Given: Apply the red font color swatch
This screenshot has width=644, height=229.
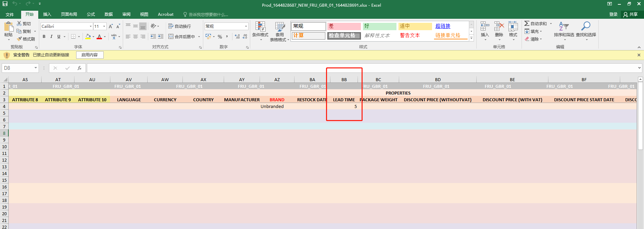Looking at the screenshot, I should point(99,37).
